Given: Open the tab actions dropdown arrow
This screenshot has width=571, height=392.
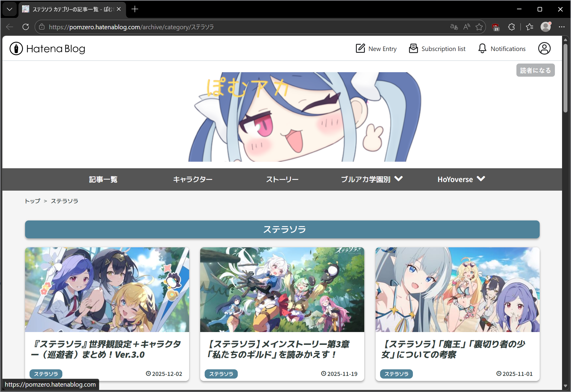Looking at the screenshot, I should click(x=10, y=9).
